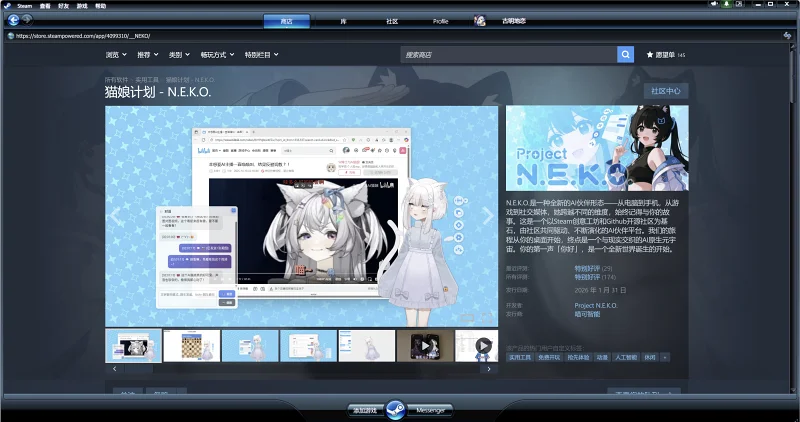Show next screenshot with right carousel arrow
This screenshot has height=422, width=800.
(488, 216)
